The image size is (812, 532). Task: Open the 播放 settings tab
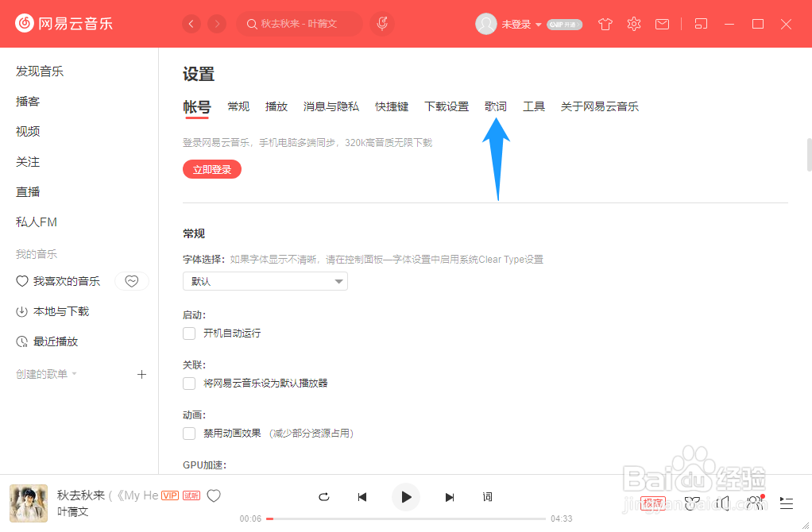(276, 106)
